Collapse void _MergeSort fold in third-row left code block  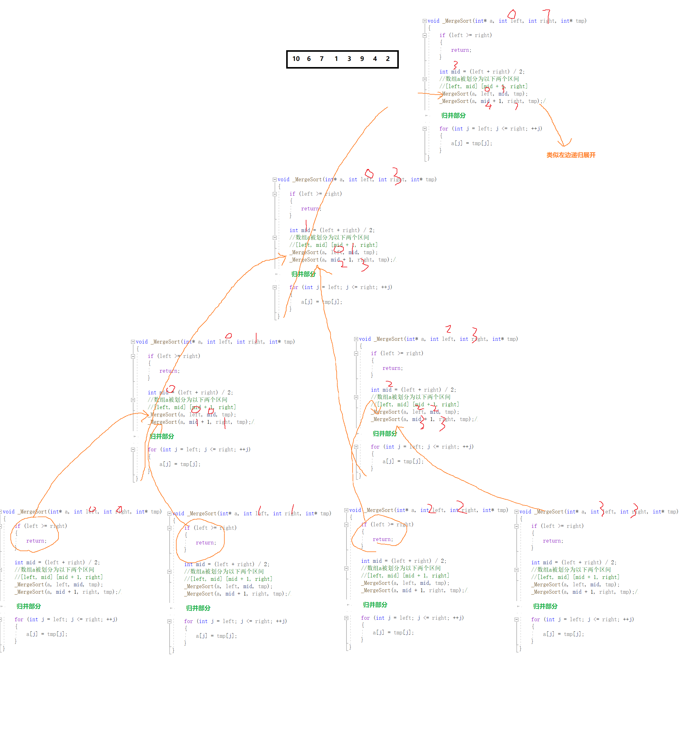pyautogui.click(x=133, y=342)
